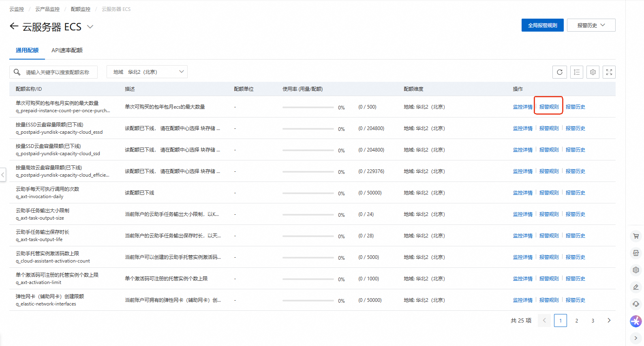Viewport: 644px width, 346px height.
Task: Open 报警规则 for q_cloud-assistant-activation-count row
Action: coord(549,257)
